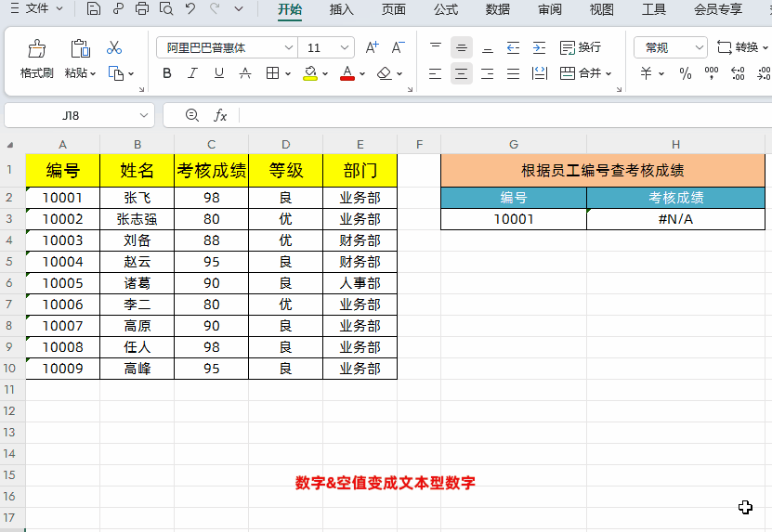Image resolution: width=772 pixels, height=532 pixels.
Task: Click the Copy icon
Action: coord(116,73)
